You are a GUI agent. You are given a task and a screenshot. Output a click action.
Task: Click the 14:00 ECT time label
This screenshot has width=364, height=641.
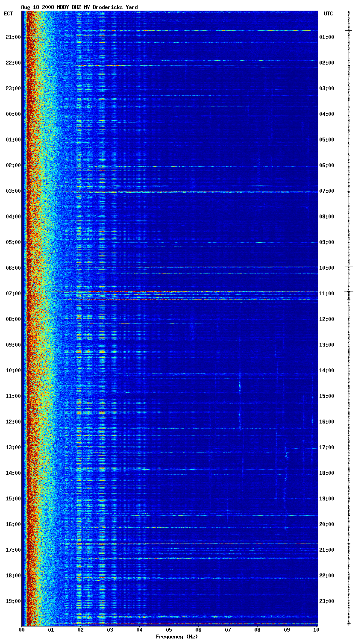[x=13, y=473]
